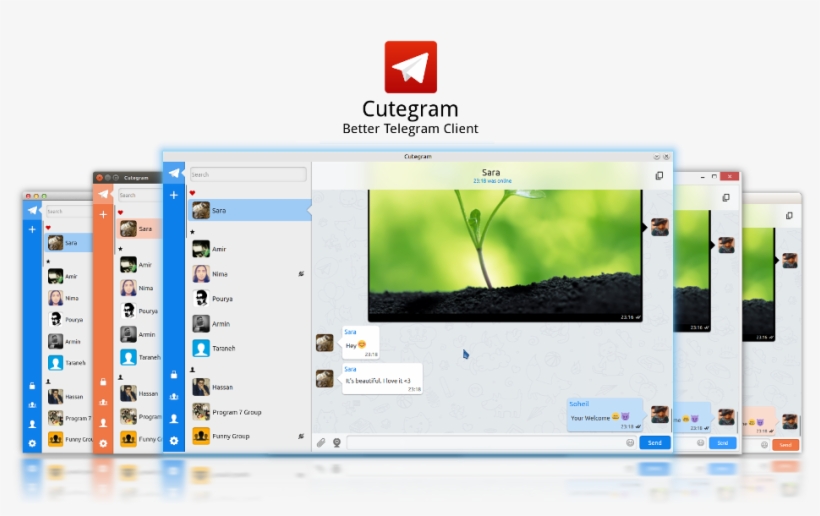
Task: Click the webcam icon beside the paperclip
Action: 337,442
